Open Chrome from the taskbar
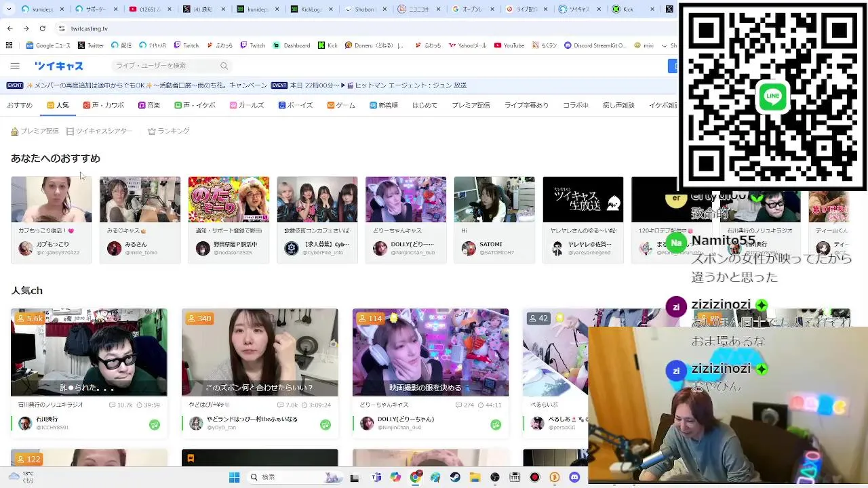Screen dimensions: 868x488 point(416,477)
